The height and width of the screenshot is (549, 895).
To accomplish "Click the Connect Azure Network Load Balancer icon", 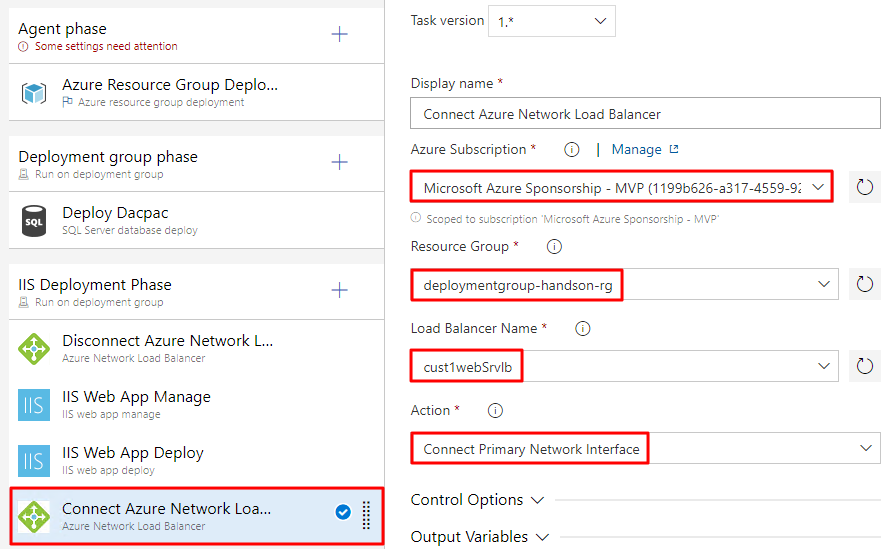I will pos(34,516).
